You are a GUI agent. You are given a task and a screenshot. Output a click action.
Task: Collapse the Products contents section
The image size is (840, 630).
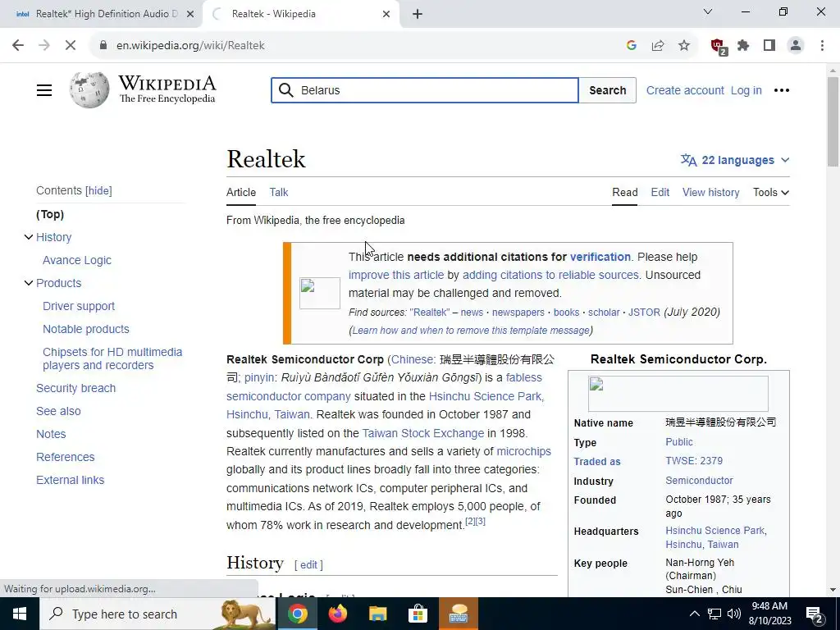[x=29, y=283]
